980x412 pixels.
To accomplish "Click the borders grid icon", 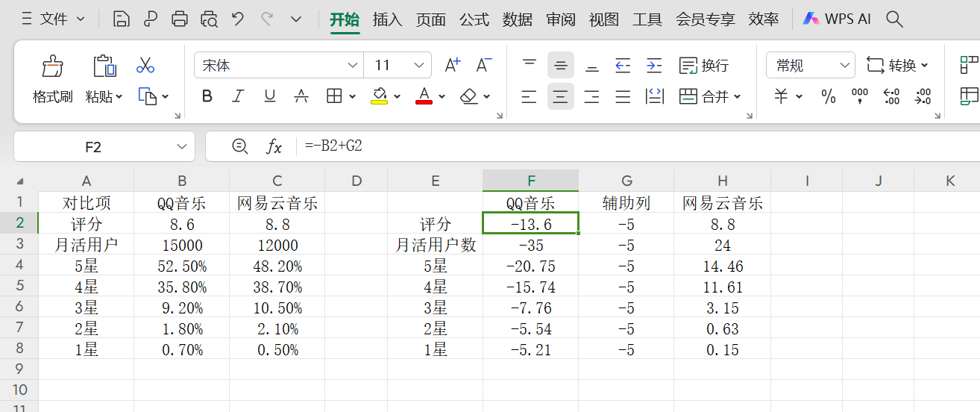I will [x=334, y=96].
